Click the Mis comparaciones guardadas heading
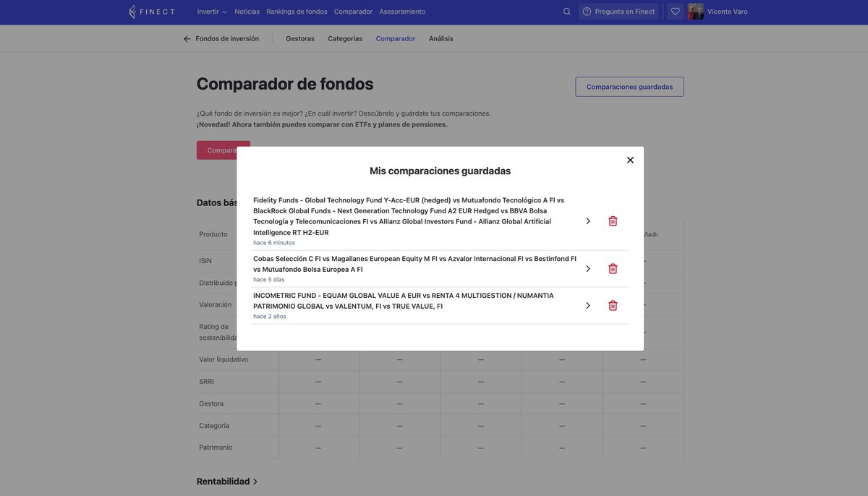The width and height of the screenshot is (868, 496). (440, 171)
